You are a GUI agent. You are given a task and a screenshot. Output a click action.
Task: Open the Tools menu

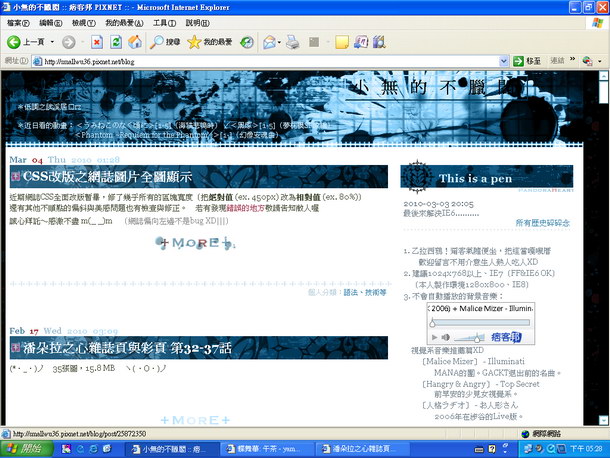click(164, 23)
